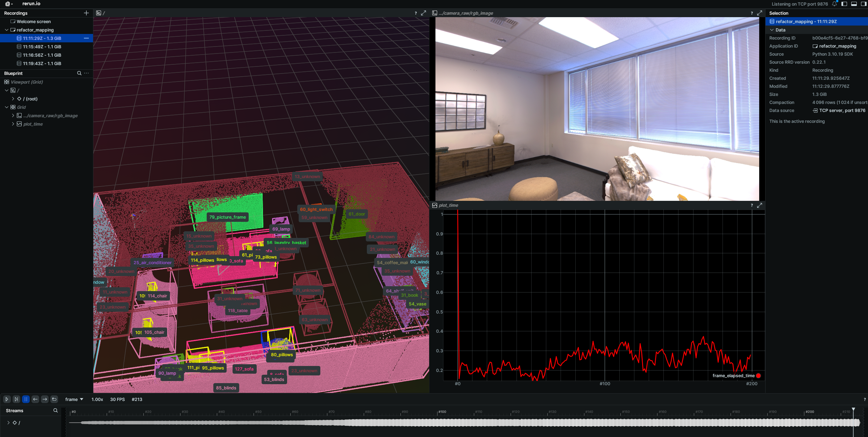868x437 pixels.
Task: Open the notifications bell
Action: point(834,4)
